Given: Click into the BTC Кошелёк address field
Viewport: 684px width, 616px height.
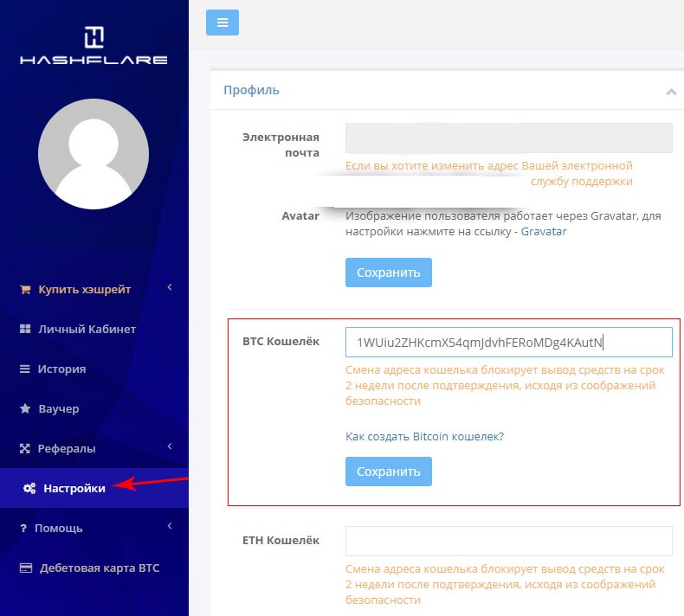Looking at the screenshot, I should point(508,343).
